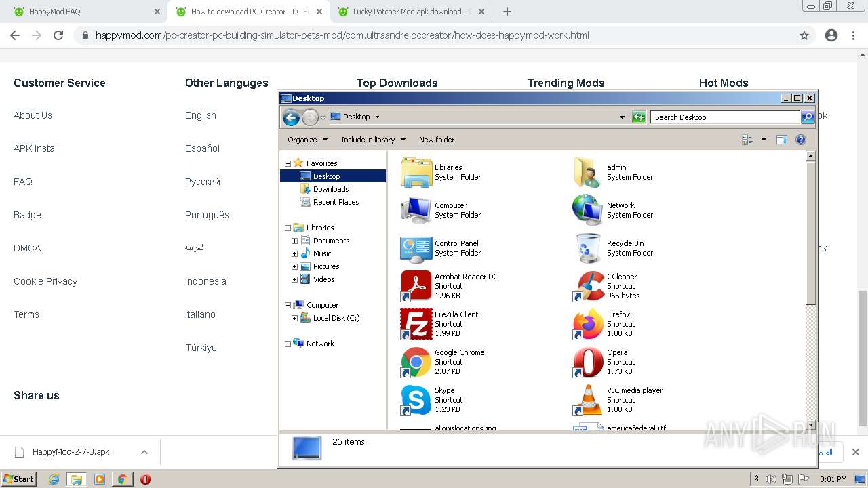Click the Explorer search magnifier button

(807, 117)
